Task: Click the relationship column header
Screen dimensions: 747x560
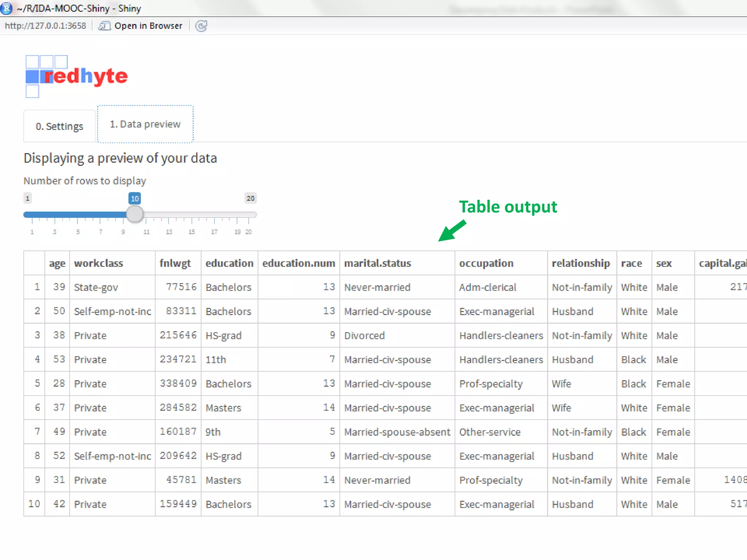Action: click(x=582, y=263)
